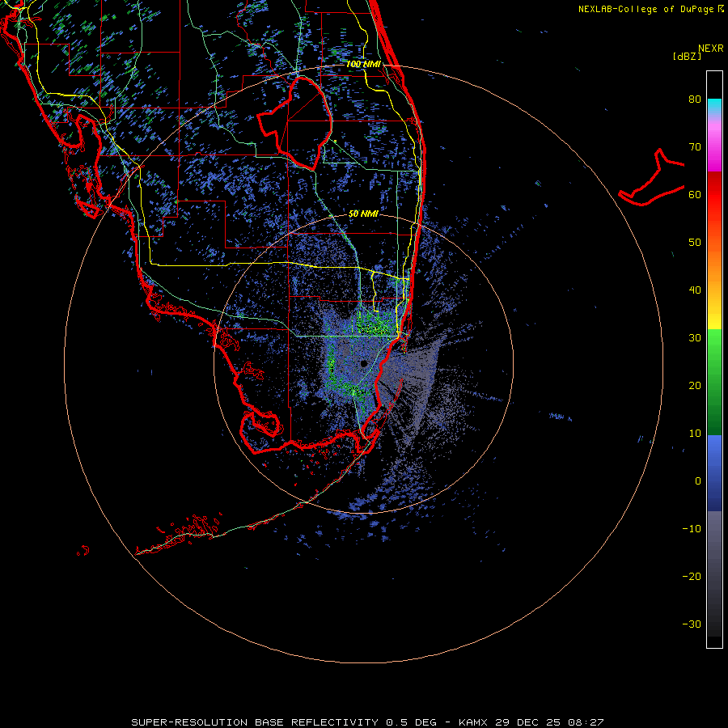The height and width of the screenshot is (728, 728).
Task: Click the 100 NMI range ring label
Action: point(363,64)
